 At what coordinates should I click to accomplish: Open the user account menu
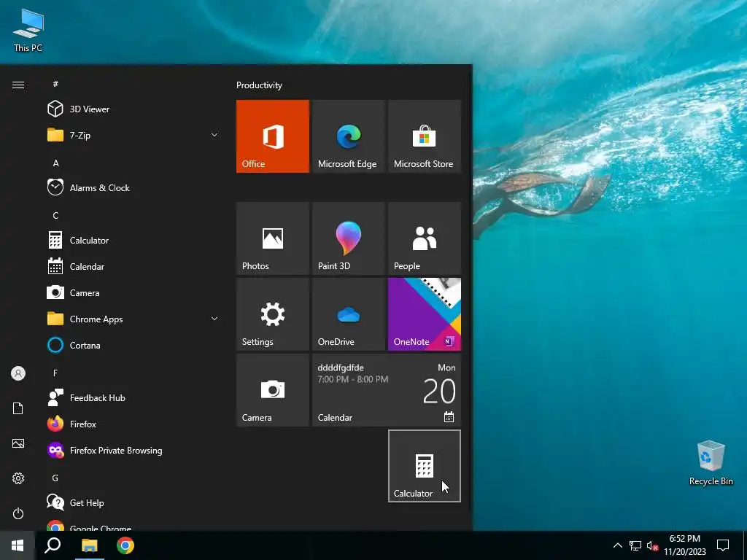(18, 373)
